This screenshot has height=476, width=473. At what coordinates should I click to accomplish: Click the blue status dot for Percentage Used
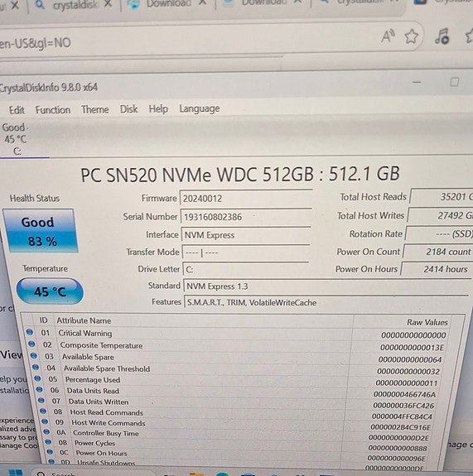click(x=37, y=378)
